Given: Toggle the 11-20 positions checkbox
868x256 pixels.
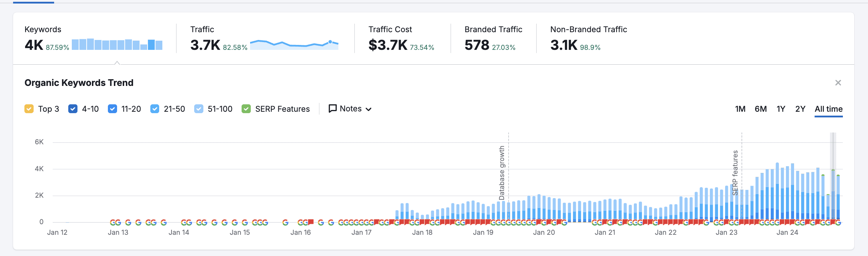Looking at the screenshot, I should pos(112,109).
